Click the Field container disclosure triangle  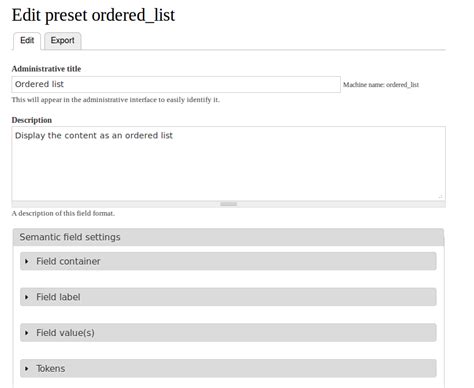(27, 261)
